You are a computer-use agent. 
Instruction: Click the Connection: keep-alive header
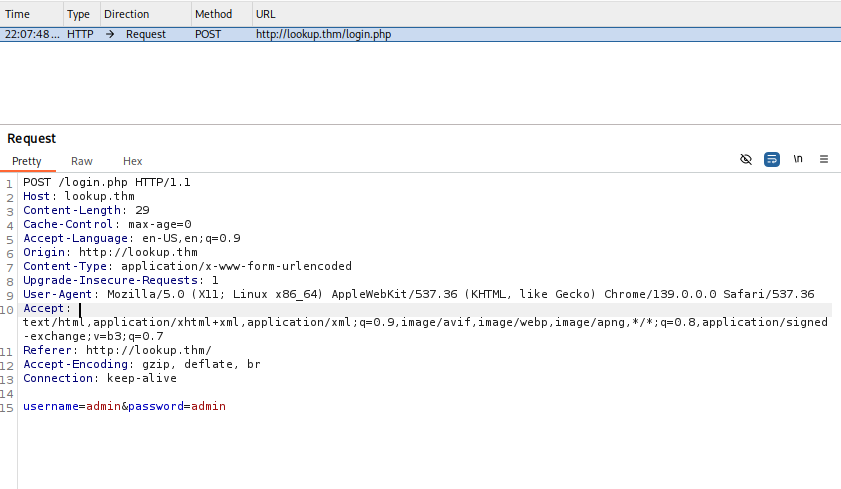100,377
